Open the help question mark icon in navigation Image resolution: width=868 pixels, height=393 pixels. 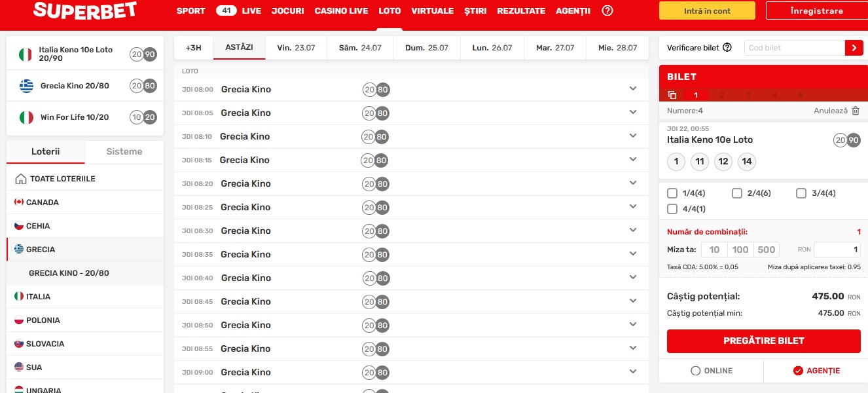pos(607,10)
